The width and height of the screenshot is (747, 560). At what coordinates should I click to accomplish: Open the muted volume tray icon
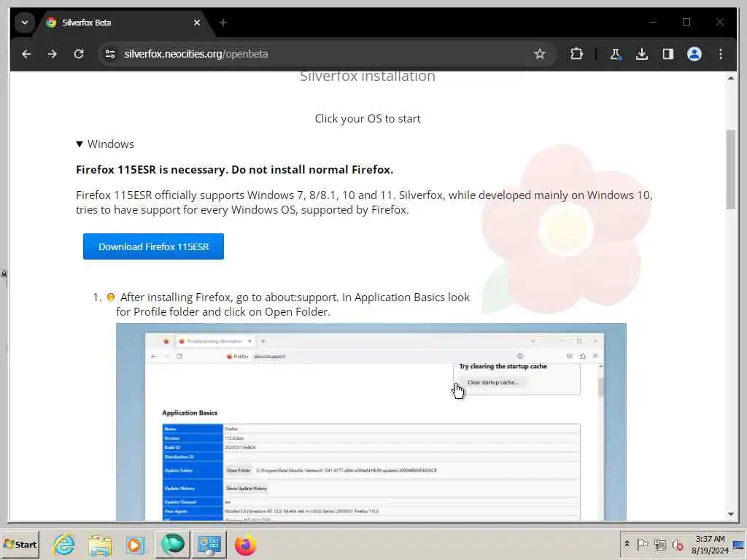(x=677, y=544)
